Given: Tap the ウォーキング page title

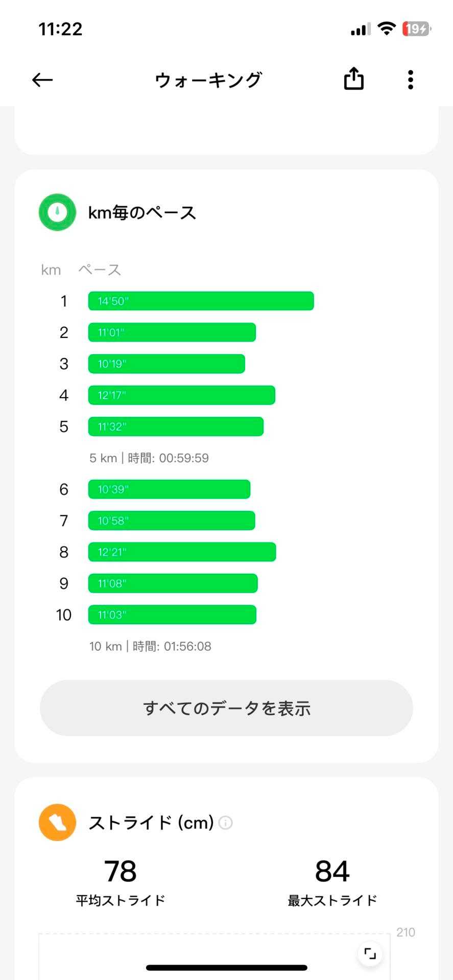Looking at the screenshot, I should coord(208,80).
